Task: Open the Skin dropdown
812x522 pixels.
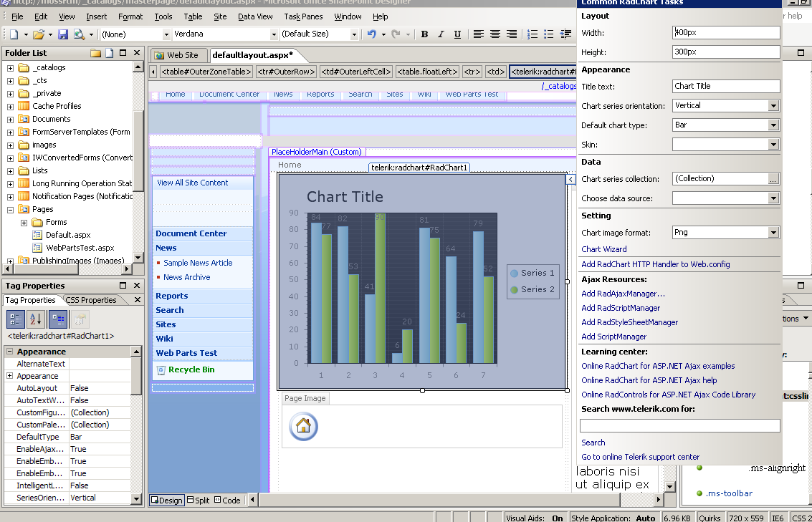Action: (773, 145)
